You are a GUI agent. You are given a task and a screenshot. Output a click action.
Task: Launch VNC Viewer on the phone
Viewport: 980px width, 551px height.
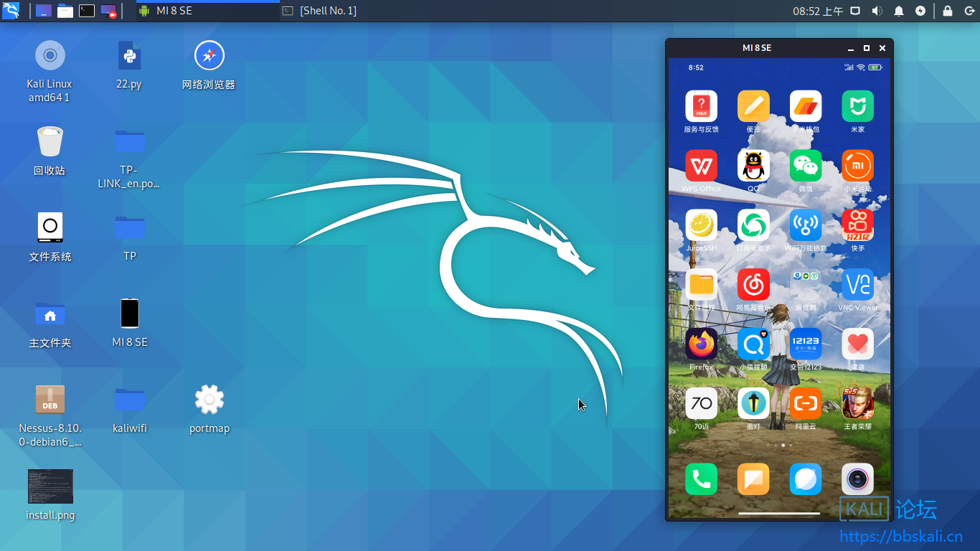[x=857, y=286]
